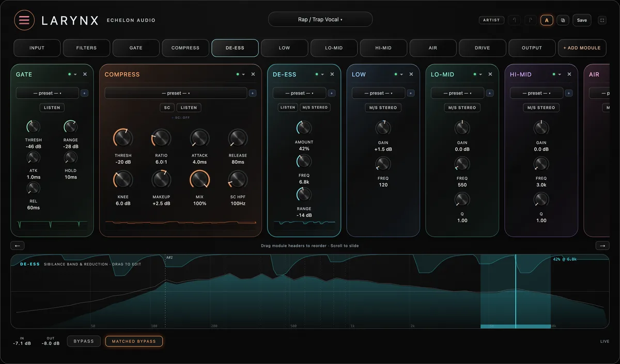The height and width of the screenshot is (364, 620).
Task: Enable Matched Bypass
Action: 134,341
